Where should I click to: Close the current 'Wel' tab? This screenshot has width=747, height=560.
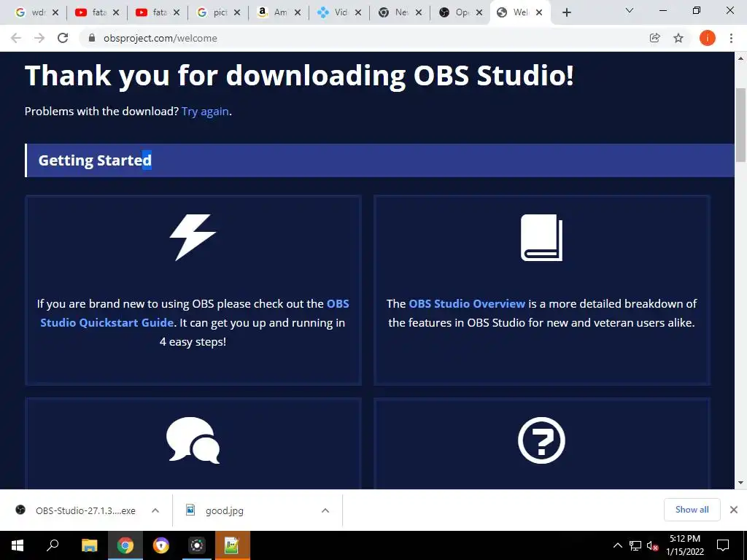539,13
